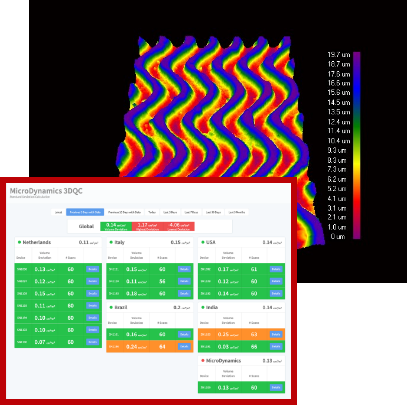Click the red Global 4.06 deviation tile

click(x=179, y=227)
